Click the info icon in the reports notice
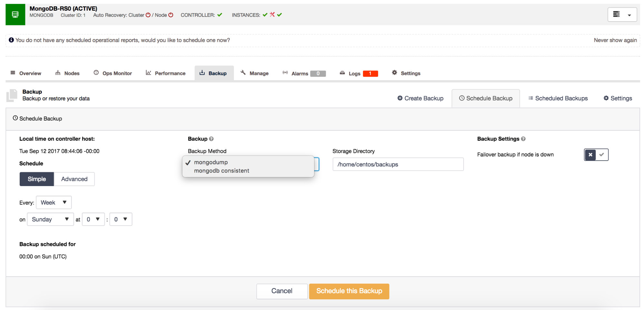Viewport: 644px width, 310px height. (11, 40)
